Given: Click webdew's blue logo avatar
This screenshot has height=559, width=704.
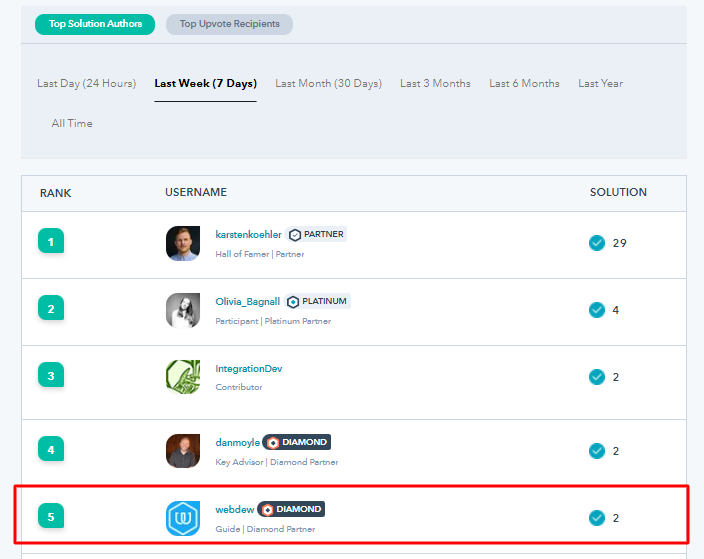Looking at the screenshot, I should [183, 518].
